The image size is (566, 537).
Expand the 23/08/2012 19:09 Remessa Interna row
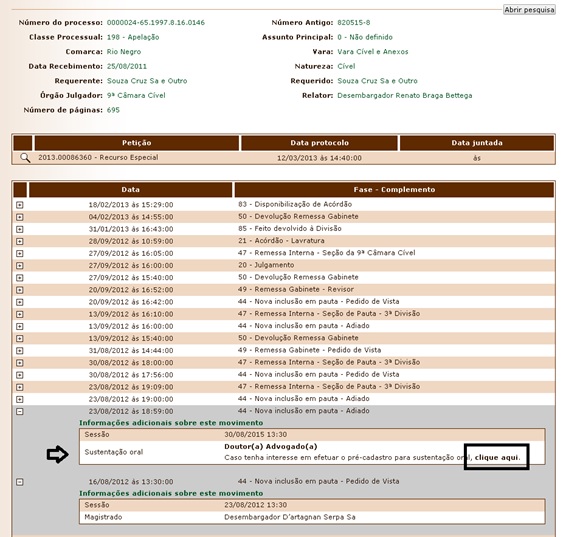tap(20, 387)
